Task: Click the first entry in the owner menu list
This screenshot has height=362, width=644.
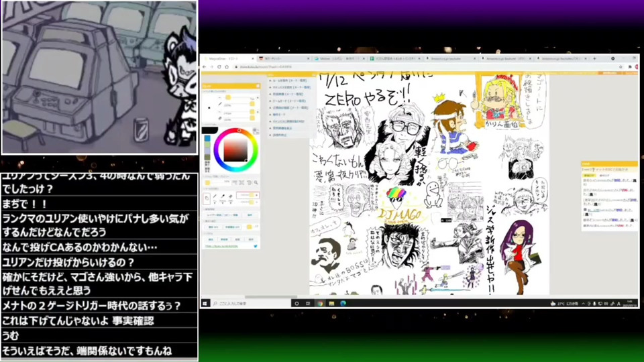Action: point(290,81)
